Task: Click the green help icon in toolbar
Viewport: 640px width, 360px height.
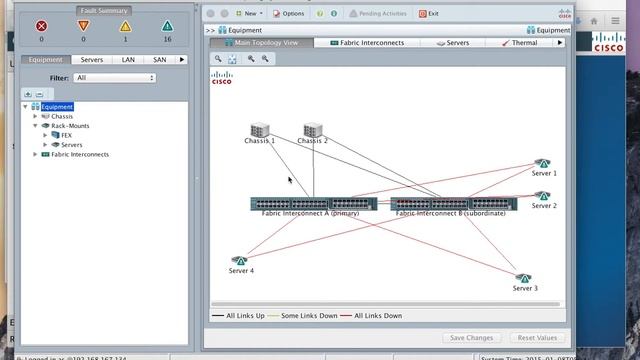Action: click(320, 13)
